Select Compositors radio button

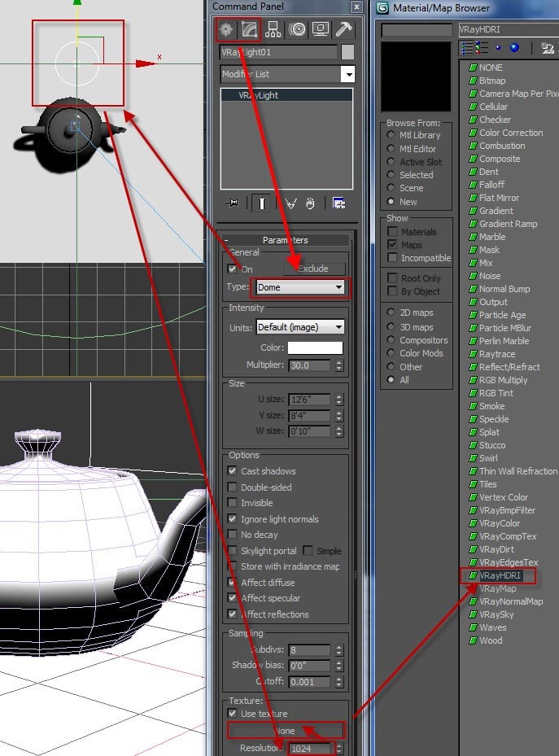point(391,340)
